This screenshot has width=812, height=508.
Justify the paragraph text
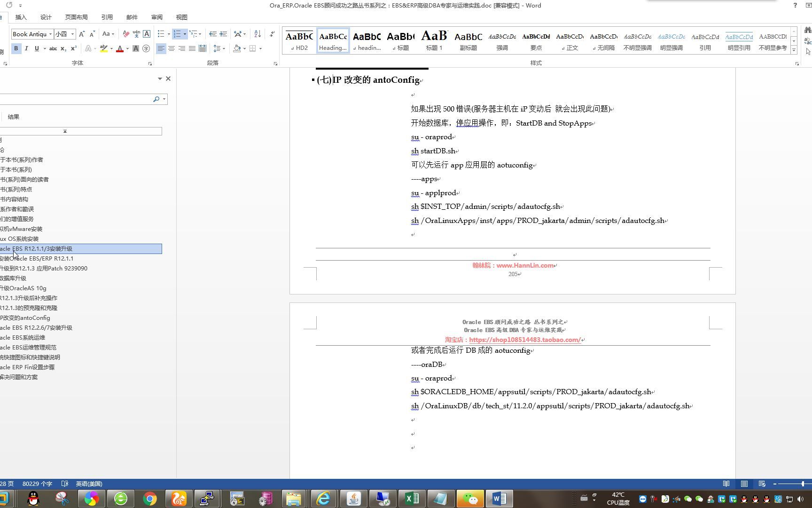pyautogui.click(x=192, y=48)
